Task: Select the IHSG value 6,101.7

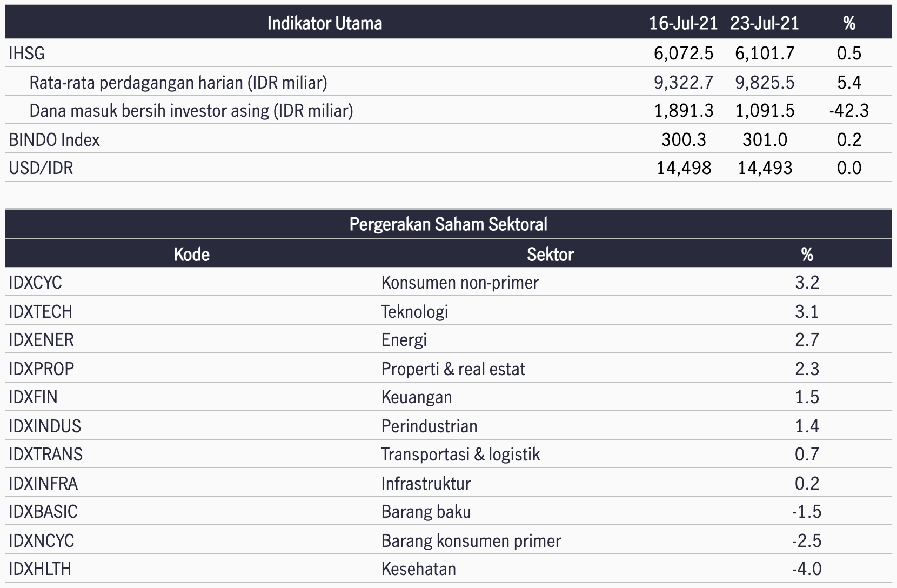Action: click(x=765, y=54)
